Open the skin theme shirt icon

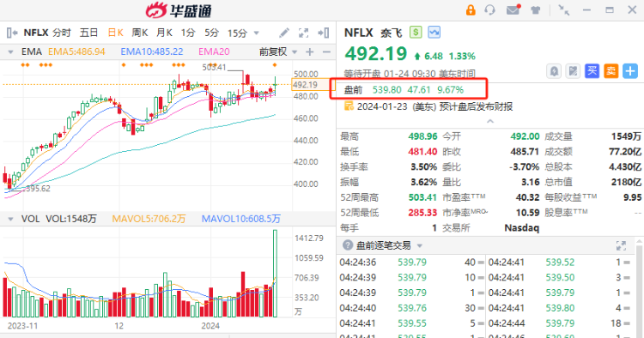click(x=535, y=9)
